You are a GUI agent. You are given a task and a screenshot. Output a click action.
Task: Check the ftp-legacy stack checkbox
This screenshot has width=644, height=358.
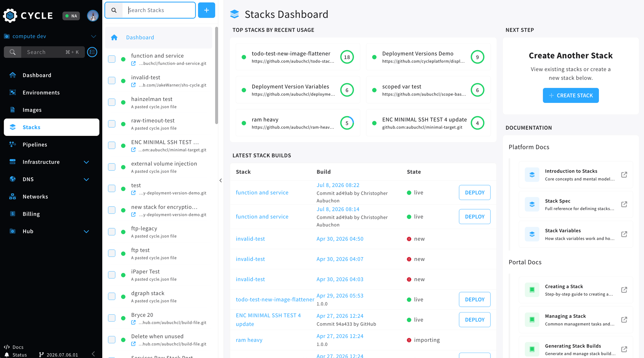[112, 232]
